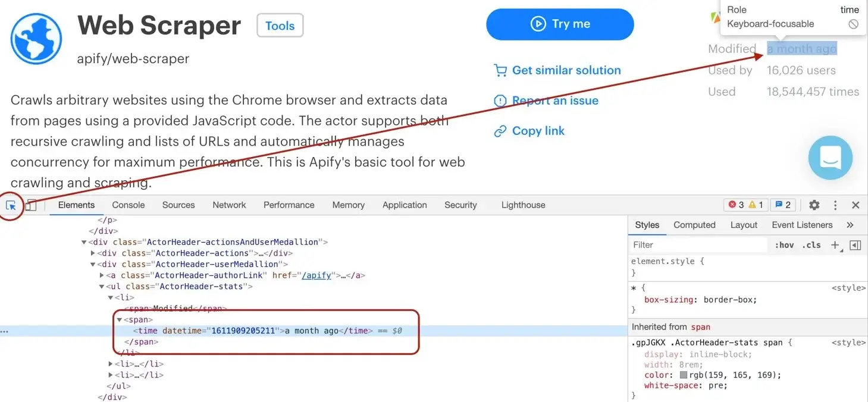Screen dimensions: 868x402
Task: Collapse the span containing the time element
Action: pyautogui.click(x=119, y=320)
